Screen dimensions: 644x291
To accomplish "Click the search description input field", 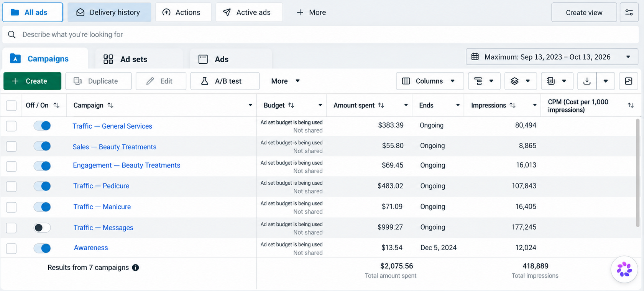I will (320, 35).
